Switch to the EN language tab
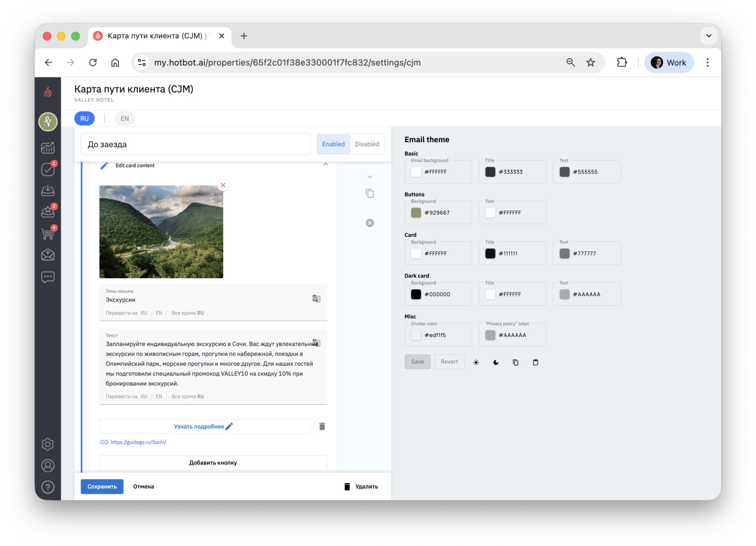Screen dimensions: 756x546 (x=125, y=119)
